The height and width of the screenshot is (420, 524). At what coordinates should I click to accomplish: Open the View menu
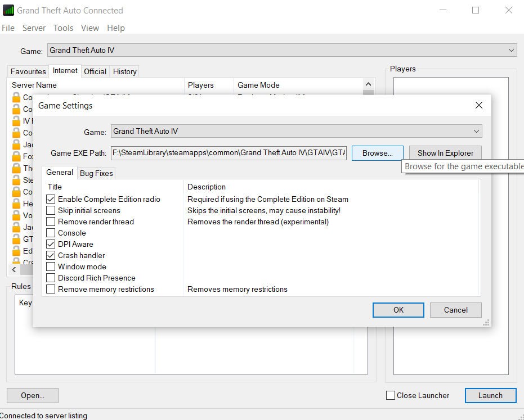90,28
